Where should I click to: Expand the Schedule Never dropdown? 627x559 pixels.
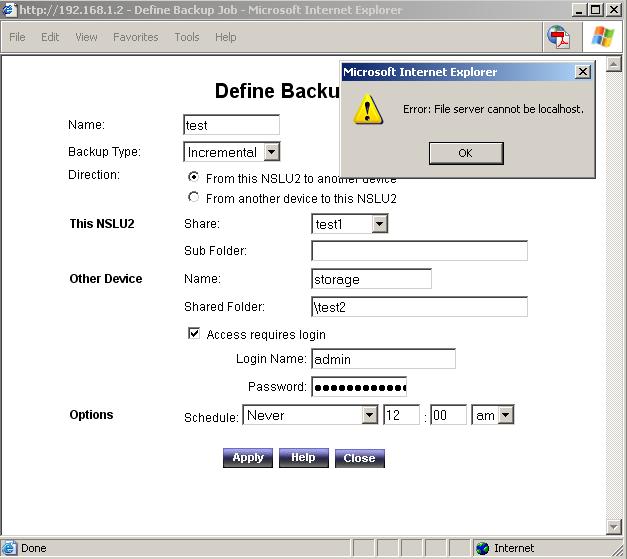[x=369, y=415]
